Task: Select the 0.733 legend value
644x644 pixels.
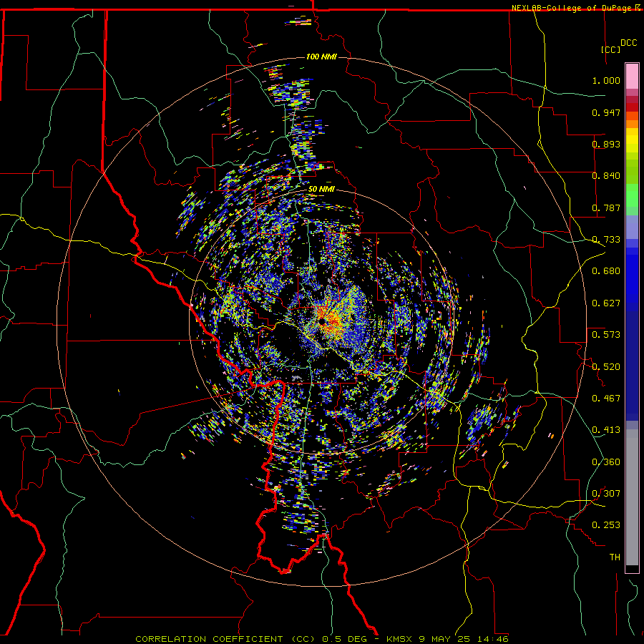Action: [606, 240]
